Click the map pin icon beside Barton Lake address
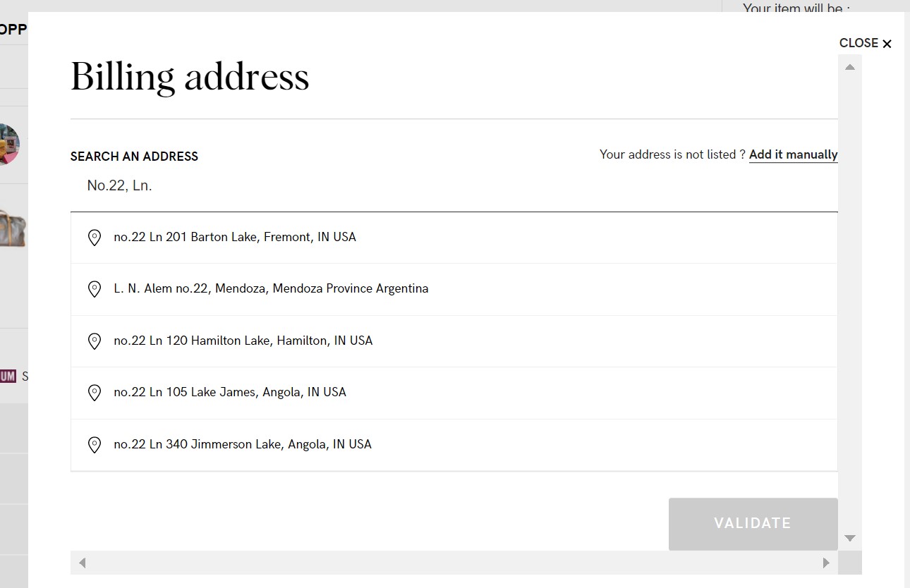This screenshot has width=910, height=588. pos(94,238)
